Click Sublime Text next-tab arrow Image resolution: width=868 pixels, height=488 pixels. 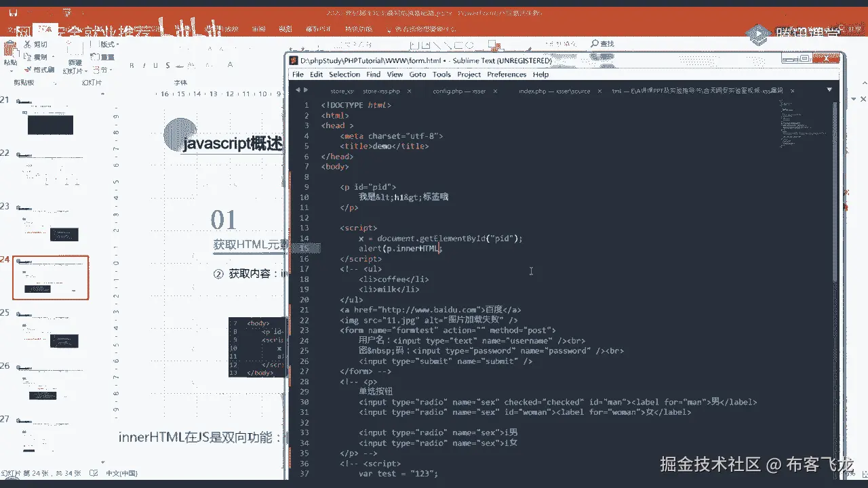pyautogui.click(x=306, y=90)
